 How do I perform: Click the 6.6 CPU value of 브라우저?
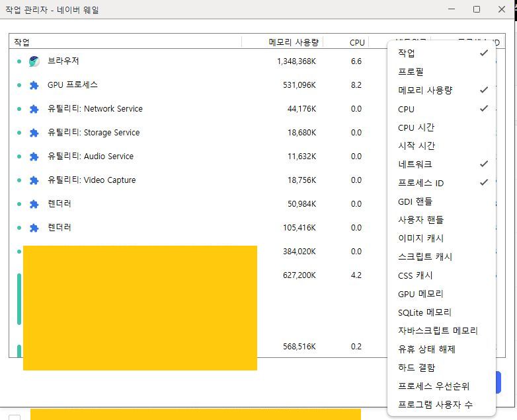click(x=356, y=61)
